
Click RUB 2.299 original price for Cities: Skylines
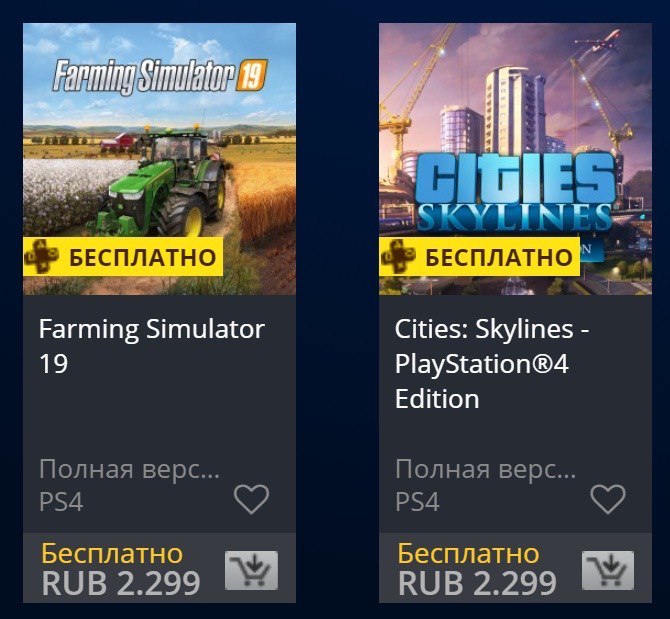click(x=477, y=583)
